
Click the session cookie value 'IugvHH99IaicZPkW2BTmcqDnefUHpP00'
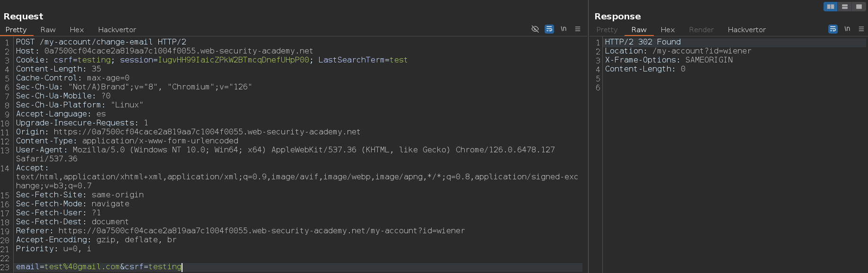click(x=233, y=60)
